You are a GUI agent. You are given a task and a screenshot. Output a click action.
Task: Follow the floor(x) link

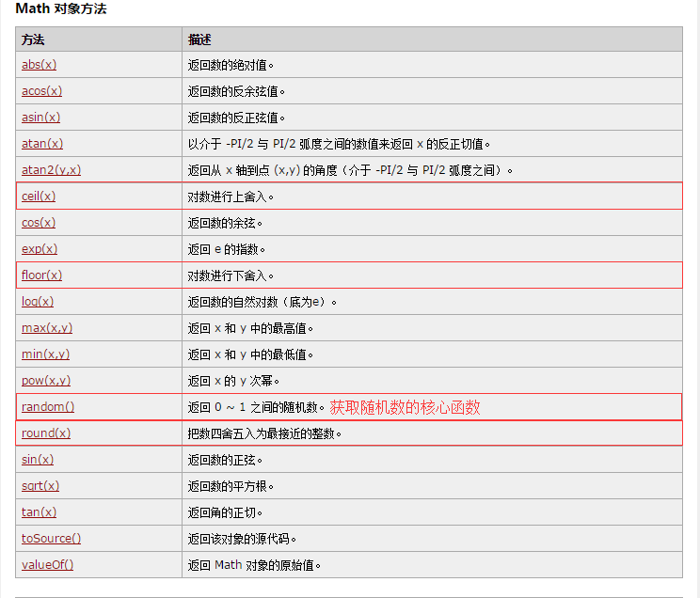tap(41, 275)
